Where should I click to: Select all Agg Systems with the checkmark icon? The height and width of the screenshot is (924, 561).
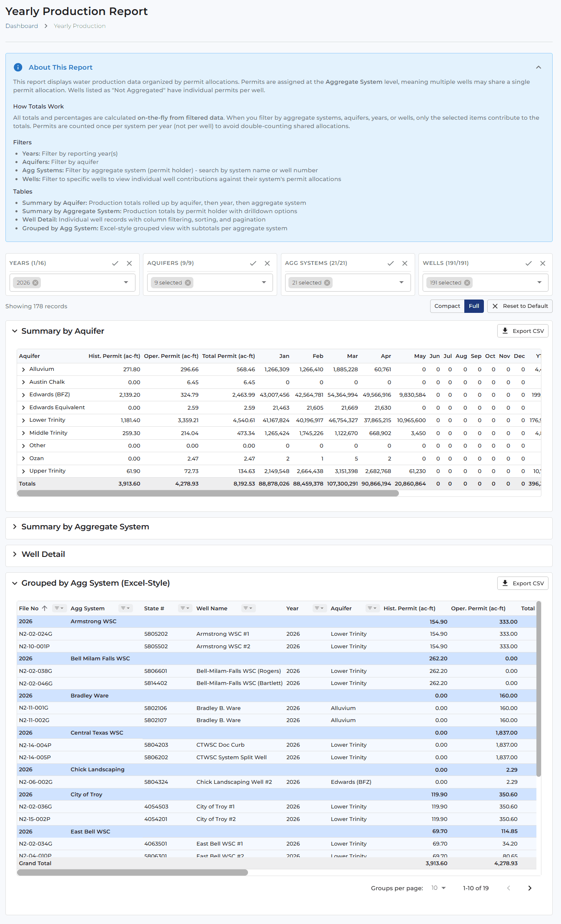(x=391, y=263)
